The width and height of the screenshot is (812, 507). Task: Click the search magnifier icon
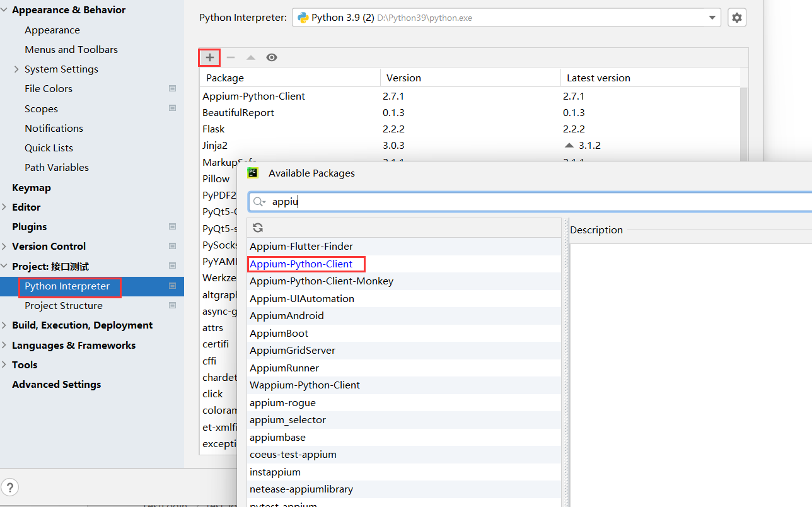(259, 202)
